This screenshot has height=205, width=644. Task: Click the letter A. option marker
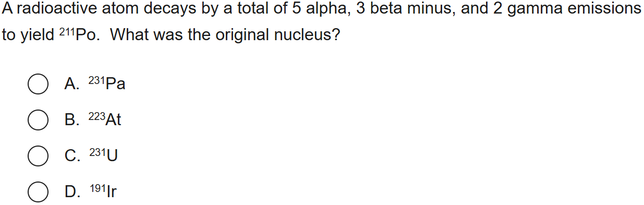(x=72, y=84)
